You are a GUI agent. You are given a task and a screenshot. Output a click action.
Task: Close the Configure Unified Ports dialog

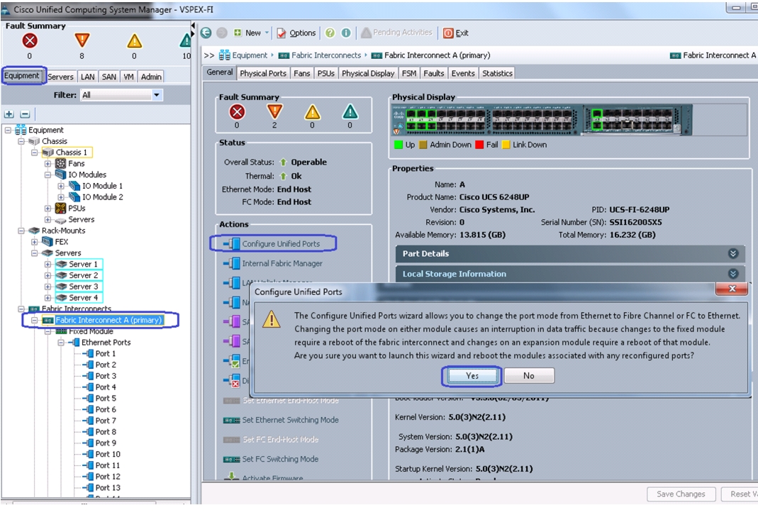tap(732, 288)
